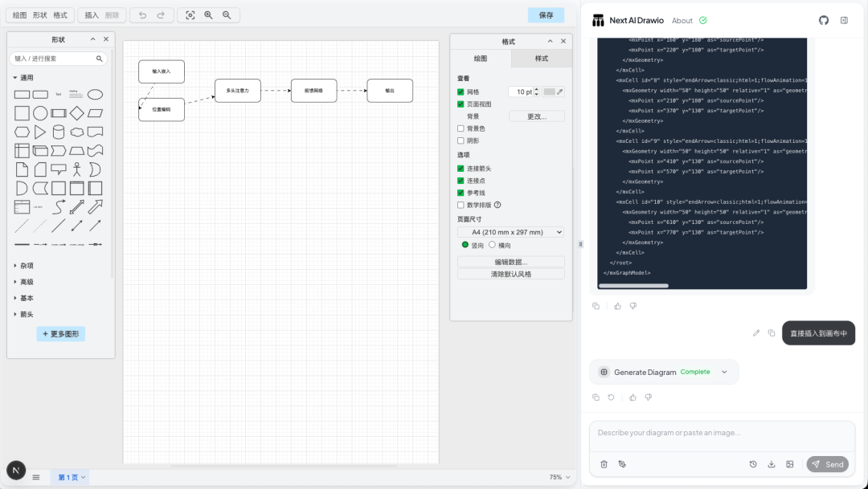Open the diagram history clock icon
The image size is (868, 489).
click(x=753, y=464)
